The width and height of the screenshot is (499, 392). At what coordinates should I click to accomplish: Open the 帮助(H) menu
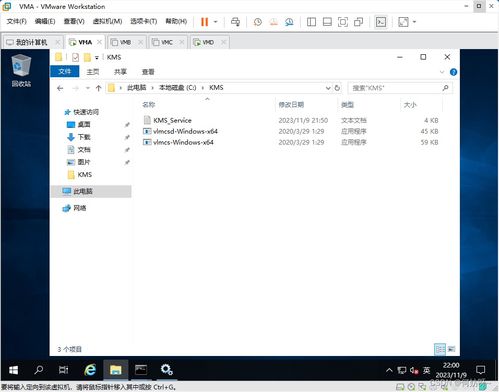pyautogui.click(x=176, y=21)
